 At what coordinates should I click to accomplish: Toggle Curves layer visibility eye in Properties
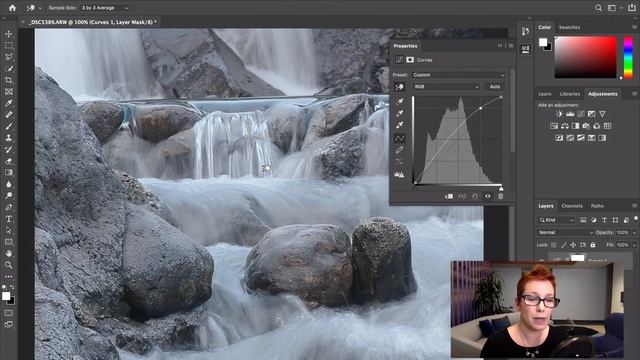pos(488,196)
